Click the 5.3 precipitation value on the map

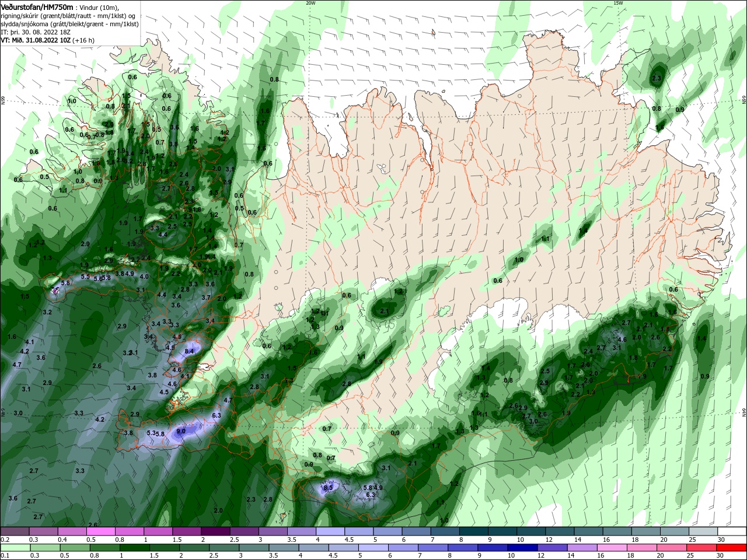(x=151, y=433)
